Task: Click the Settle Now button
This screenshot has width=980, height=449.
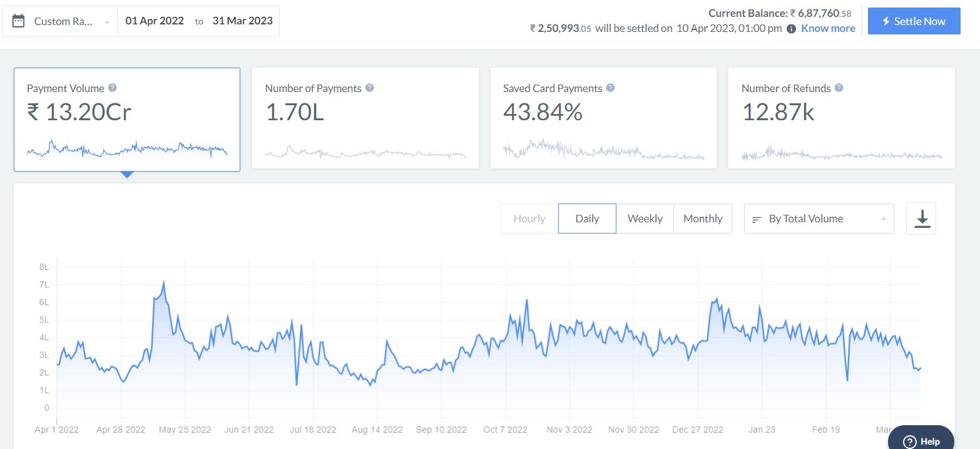Action: [914, 21]
